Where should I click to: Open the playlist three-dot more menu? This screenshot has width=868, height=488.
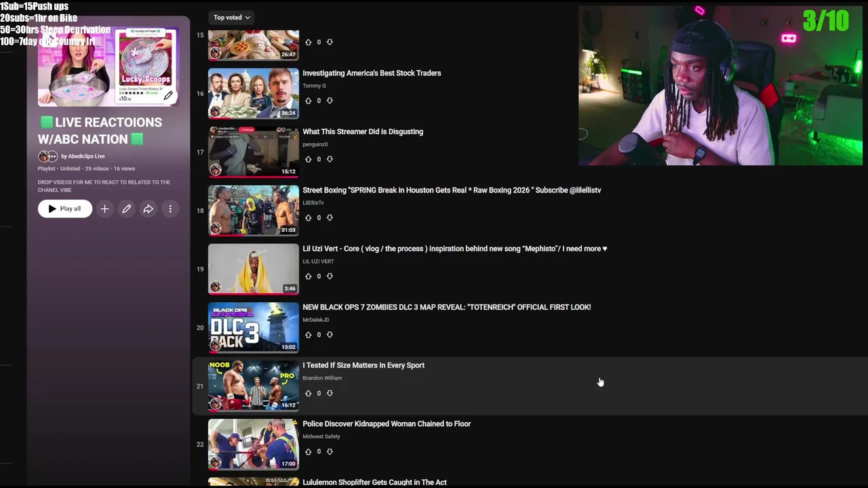pos(170,209)
